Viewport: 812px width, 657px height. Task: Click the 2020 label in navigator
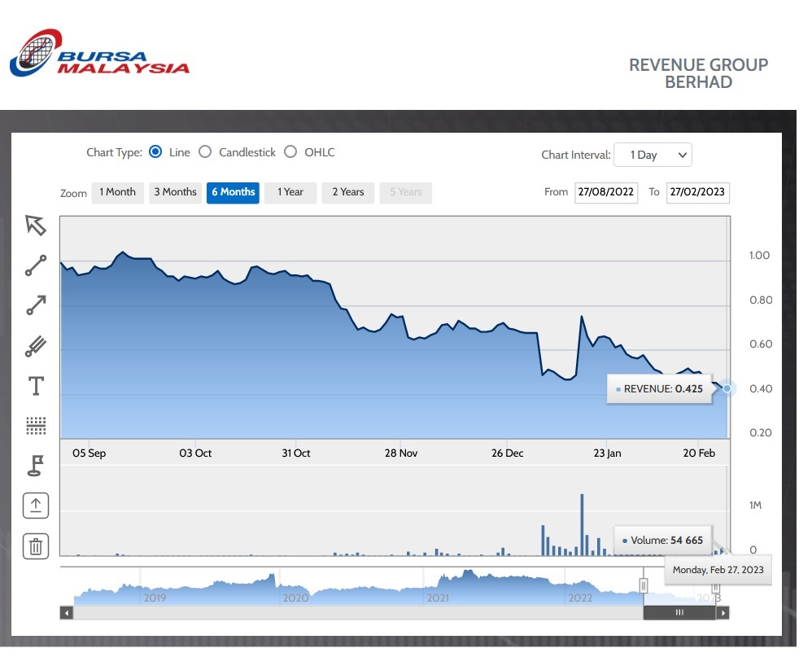coord(295,598)
